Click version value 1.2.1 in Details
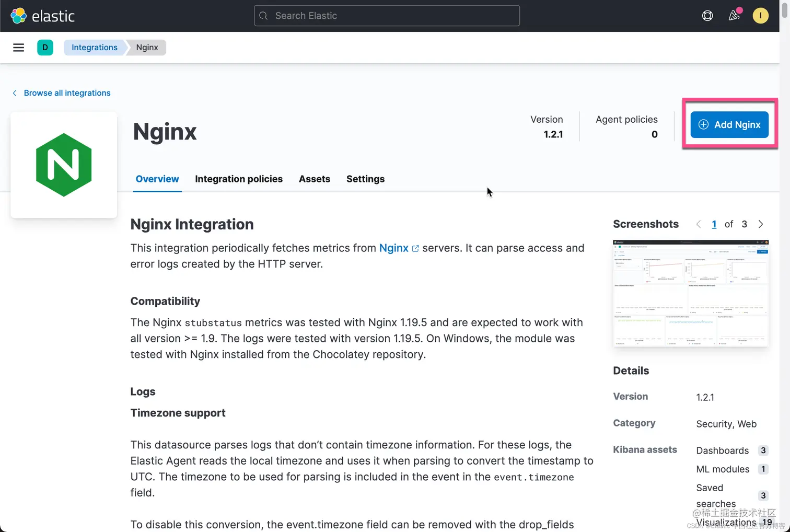Viewport: 790px width, 532px height. coord(705,397)
